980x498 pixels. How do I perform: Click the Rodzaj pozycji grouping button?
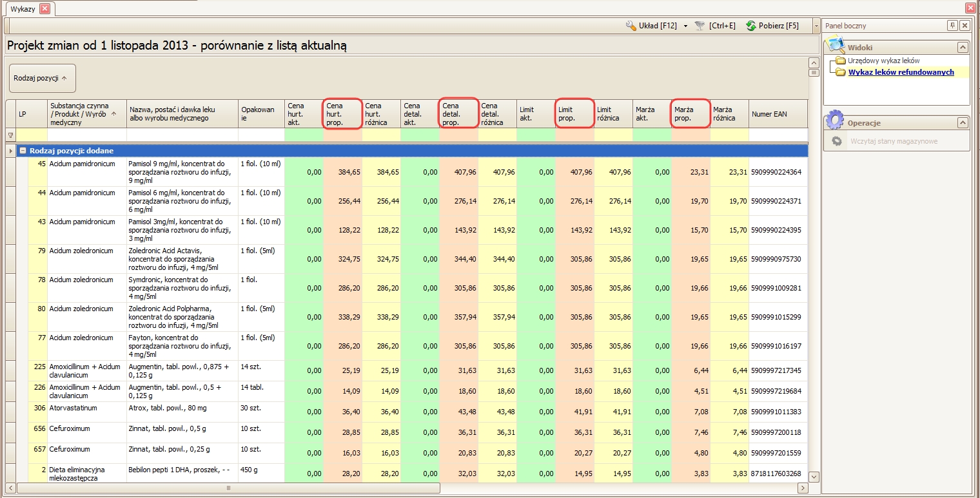[x=42, y=78]
